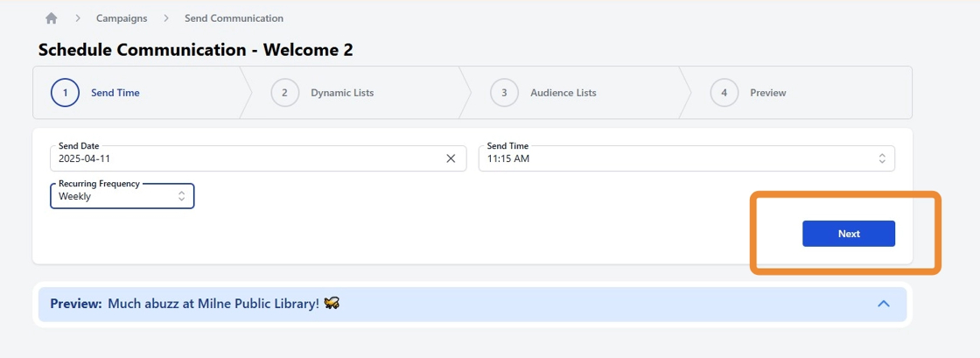Clear the Send Date with the X icon
This screenshot has height=358, width=980.
click(x=451, y=159)
